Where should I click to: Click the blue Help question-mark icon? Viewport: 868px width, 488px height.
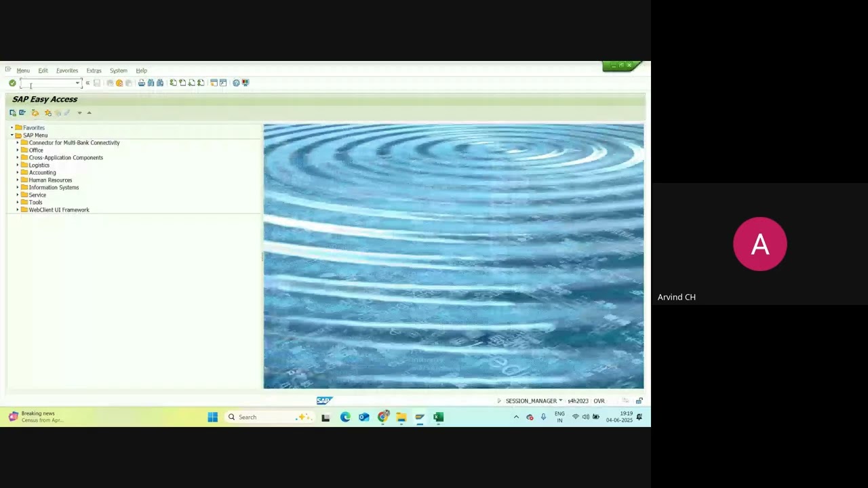[x=236, y=83]
